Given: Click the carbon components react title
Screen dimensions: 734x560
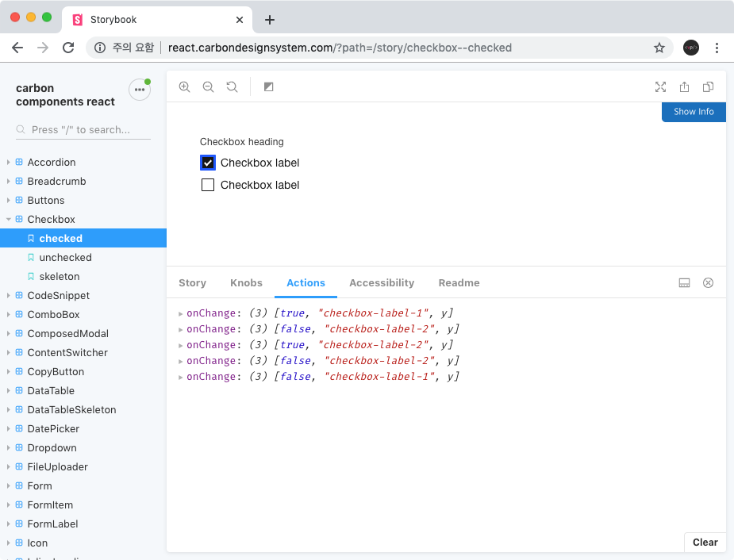Looking at the screenshot, I should [65, 95].
